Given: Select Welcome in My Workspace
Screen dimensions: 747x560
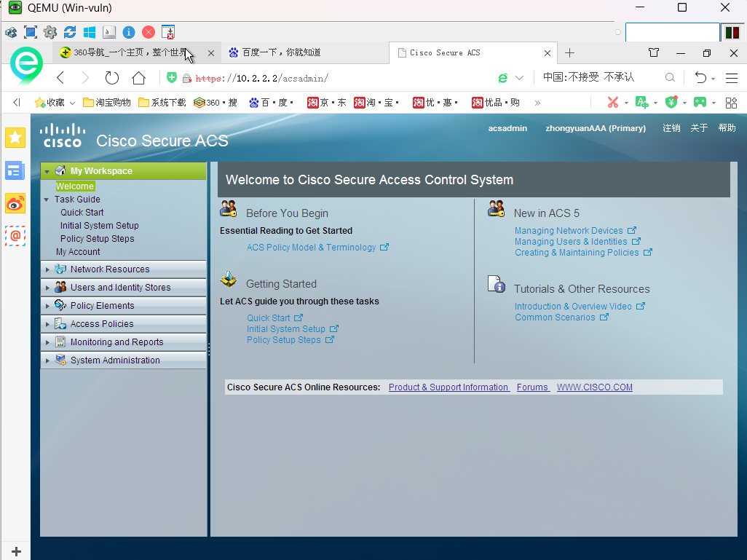Looking at the screenshot, I should 75,186.
